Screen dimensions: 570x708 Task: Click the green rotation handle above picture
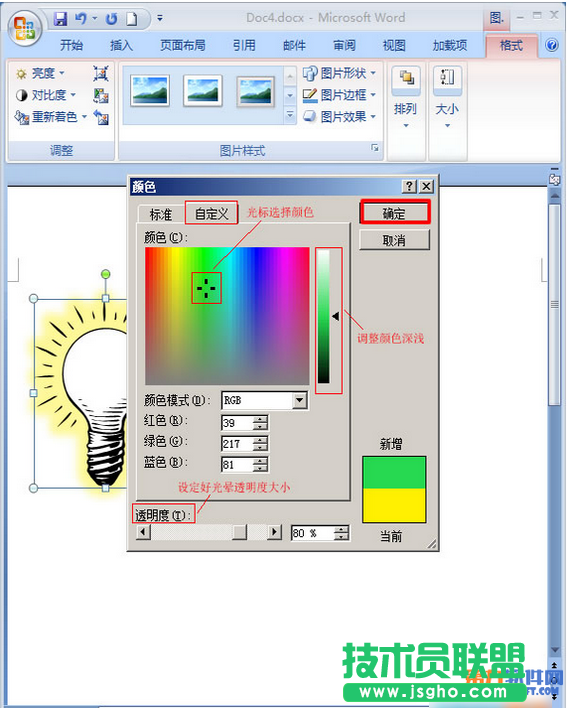(x=105, y=274)
